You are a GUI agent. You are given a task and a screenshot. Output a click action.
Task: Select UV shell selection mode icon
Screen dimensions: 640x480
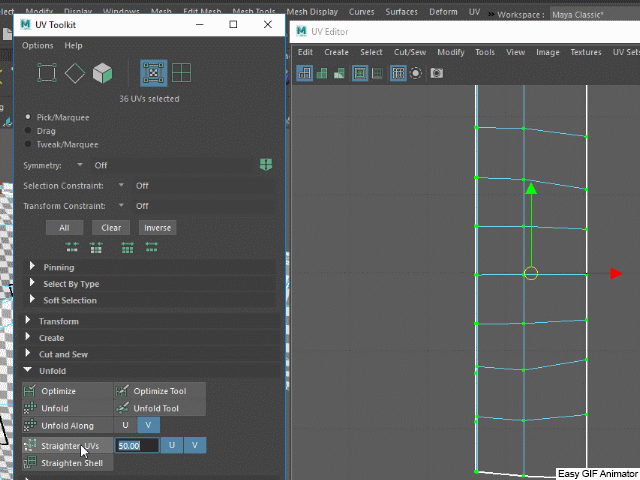click(181, 72)
